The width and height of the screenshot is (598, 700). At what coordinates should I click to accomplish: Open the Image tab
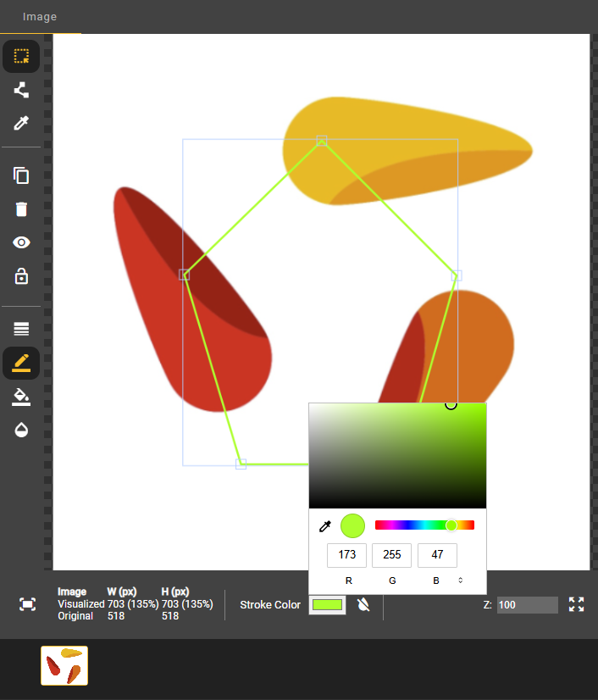(40, 16)
